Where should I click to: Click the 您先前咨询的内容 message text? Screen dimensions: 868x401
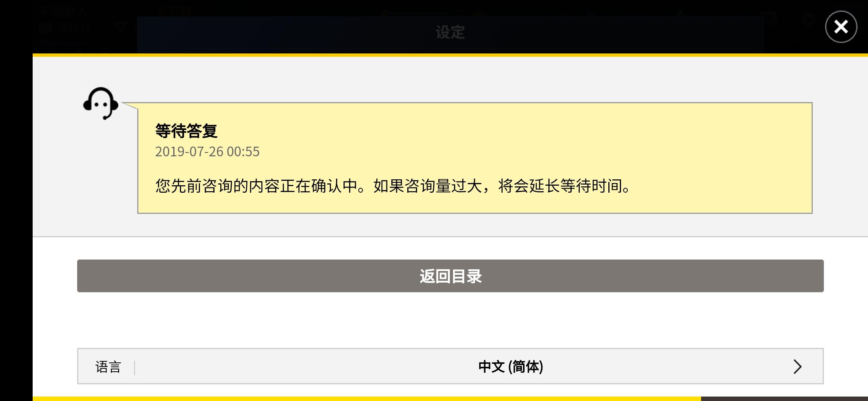pyautogui.click(x=392, y=186)
